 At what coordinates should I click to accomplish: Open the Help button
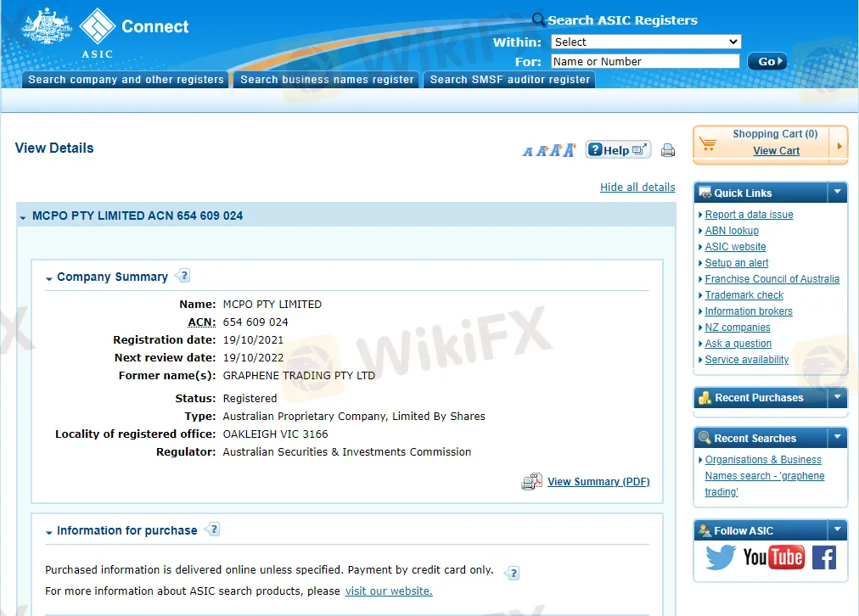[617, 150]
